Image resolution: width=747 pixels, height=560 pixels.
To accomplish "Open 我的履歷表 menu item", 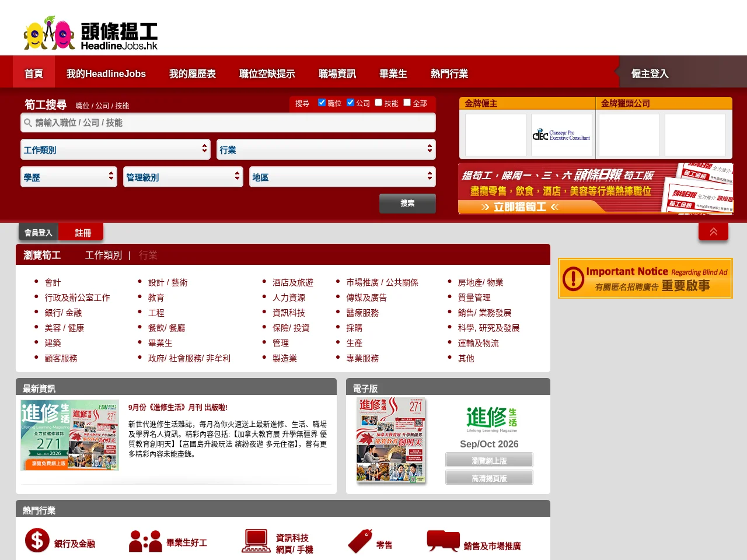I will 193,73.
